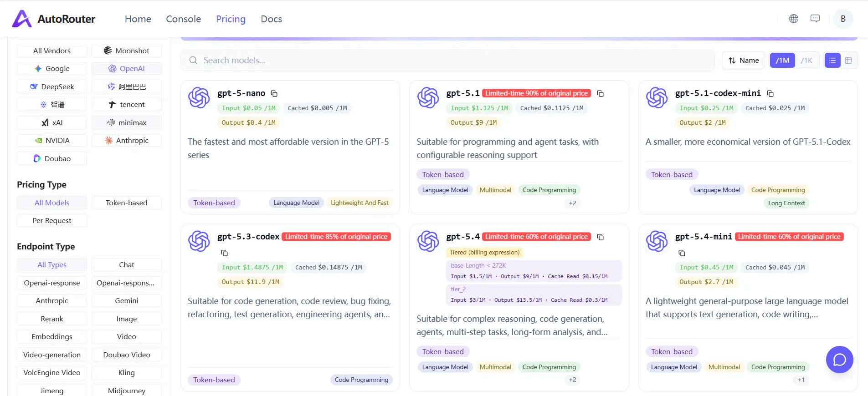Image resolution: width=868 pixels, height=396 pixels.
Task: Click the Search models input field
Action: tap(447, 61)
